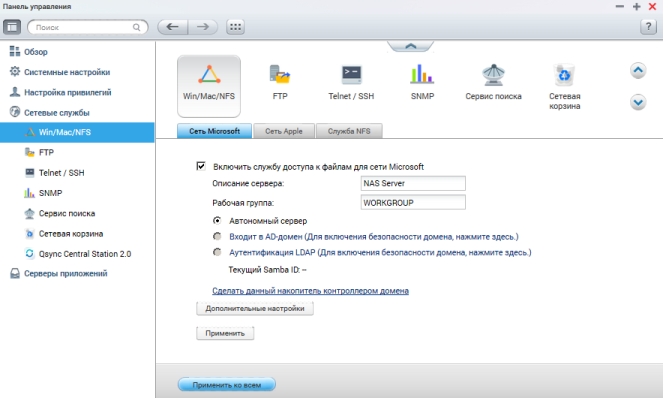The image size is (663, 398).
Task: Switch to the Служба NFS tab
Action: point(349,131)
